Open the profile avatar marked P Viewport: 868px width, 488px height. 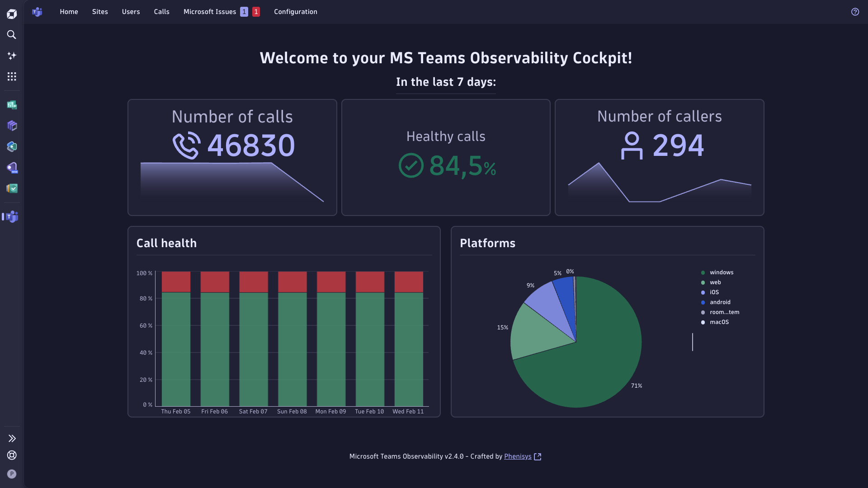(x=12, y=474)
